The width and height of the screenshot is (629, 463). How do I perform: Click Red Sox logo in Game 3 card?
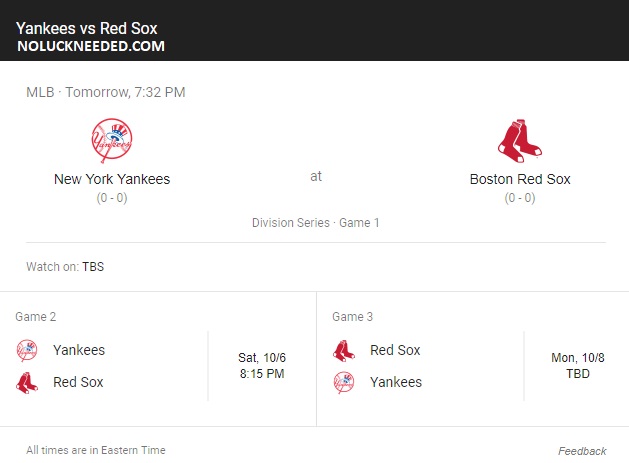click(x=344, y=350)
